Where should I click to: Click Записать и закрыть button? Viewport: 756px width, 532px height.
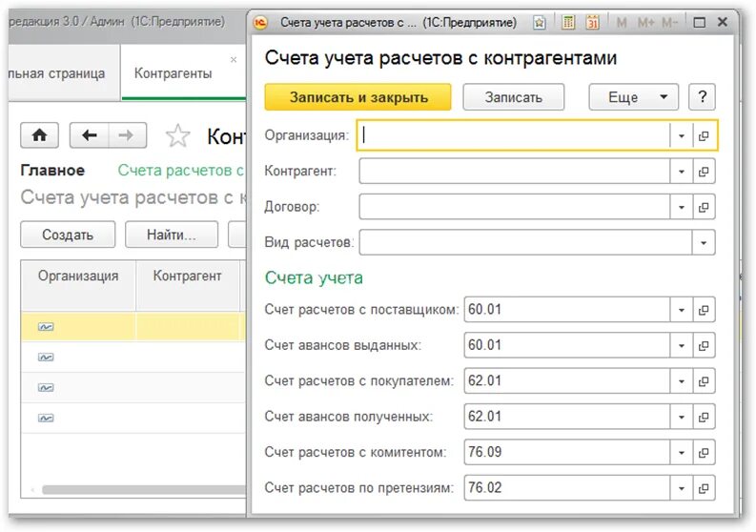point(358,97)
